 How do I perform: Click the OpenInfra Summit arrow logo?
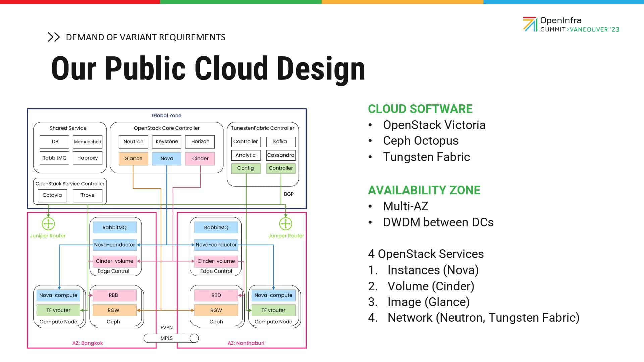tap(530, 24)
